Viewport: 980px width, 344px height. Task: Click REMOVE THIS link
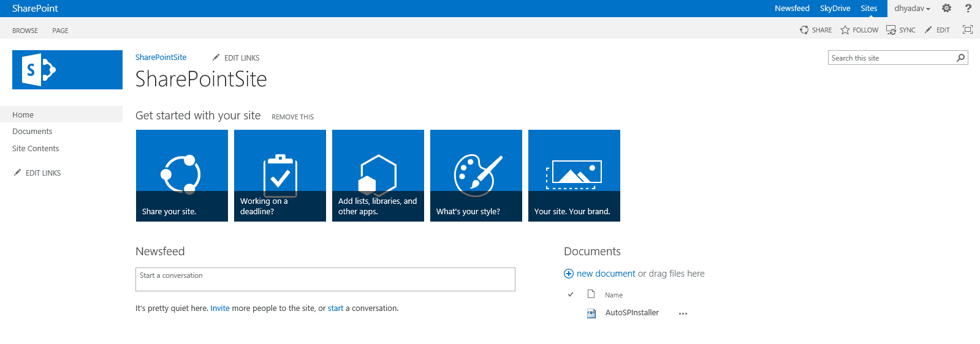click(293, 117)
